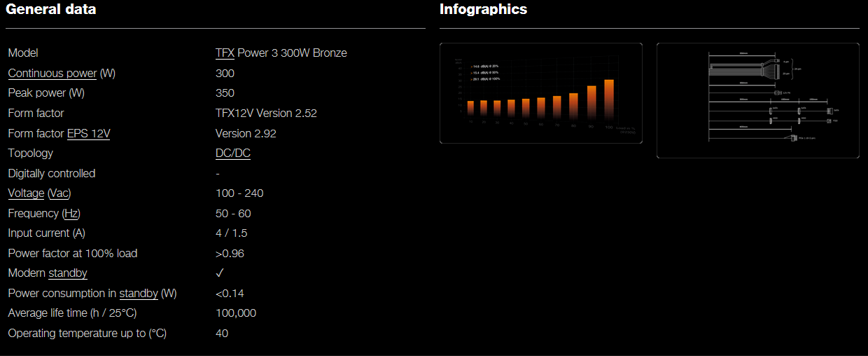Click the Modern standby checkmark
Viewport: 868px width, 356px height.
[x=220, y=273]
